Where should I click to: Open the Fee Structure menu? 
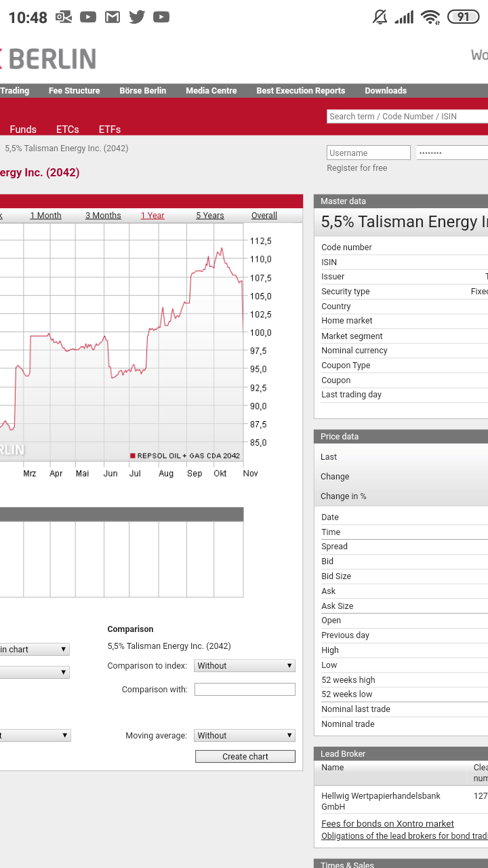point(74,91)
